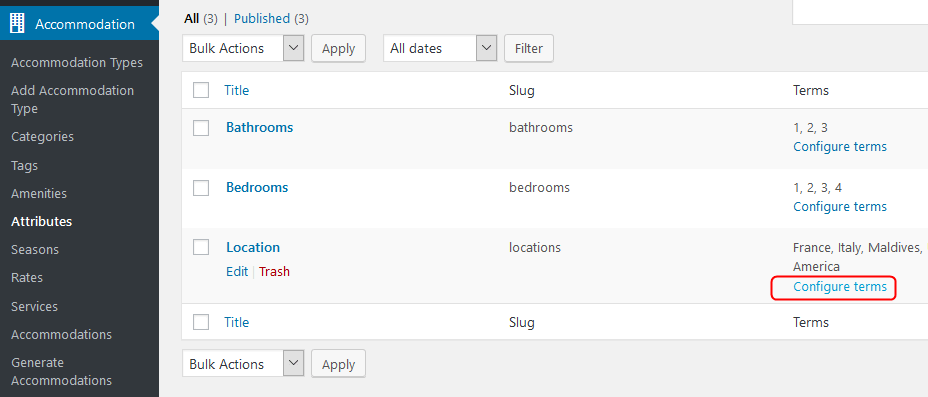Go to Accommodation Types in sidebar
Screen dimensions: 928x397
click(x=77, y=63)
